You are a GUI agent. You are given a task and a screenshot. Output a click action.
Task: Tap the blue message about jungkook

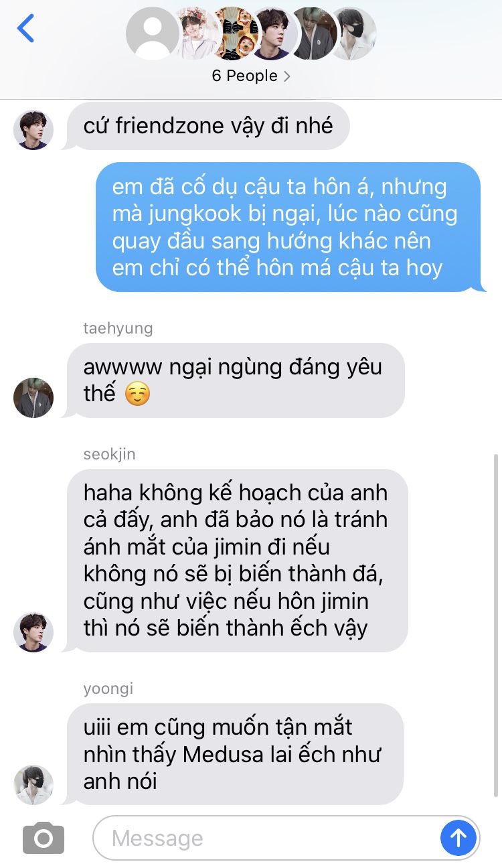(x=288, y=227)
